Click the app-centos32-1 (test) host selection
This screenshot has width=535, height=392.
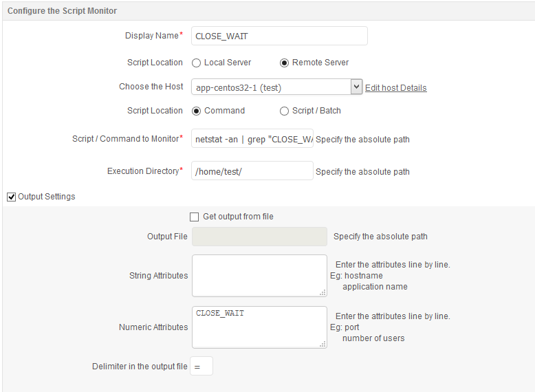[271, 87]
